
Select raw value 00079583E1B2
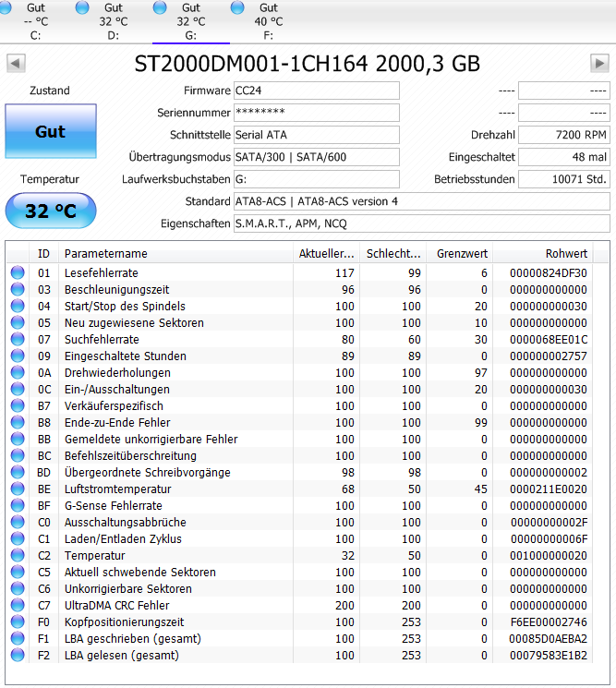coord(549,655)
